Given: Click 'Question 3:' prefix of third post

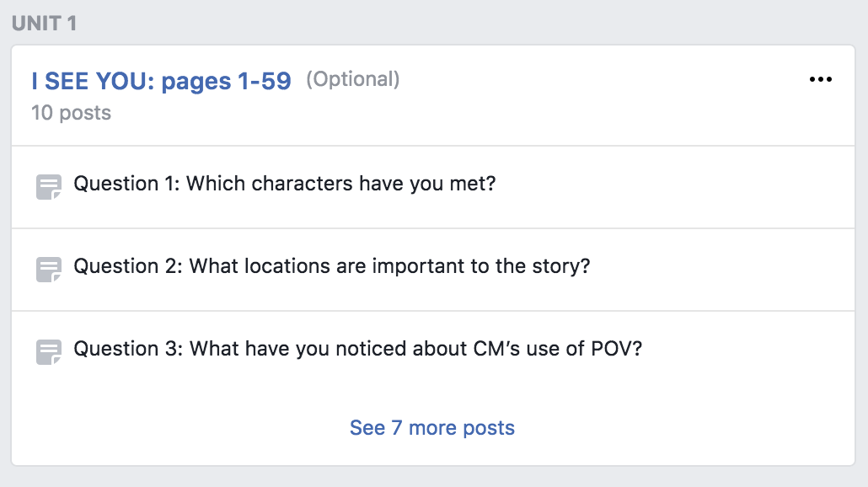Looking at the screenshot, I should 128,349.
